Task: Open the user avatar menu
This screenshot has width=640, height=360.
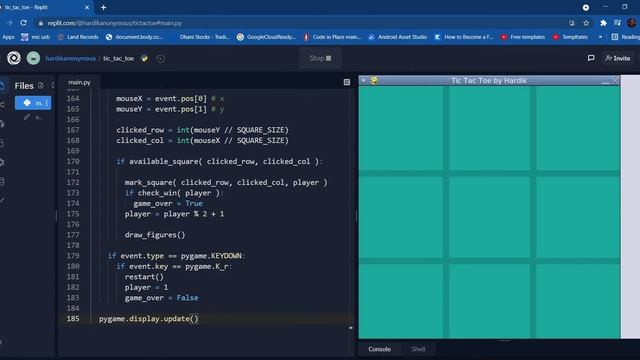Action: tap(33, 58)
